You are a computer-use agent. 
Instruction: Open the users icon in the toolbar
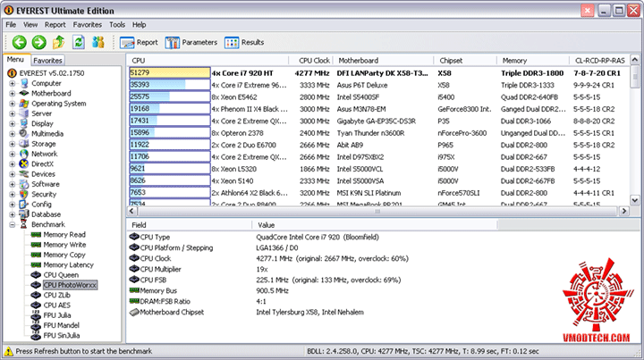[98, 42]
